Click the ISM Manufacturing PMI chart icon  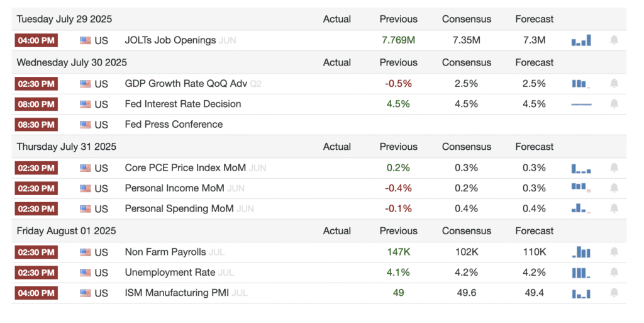(581, 293)
